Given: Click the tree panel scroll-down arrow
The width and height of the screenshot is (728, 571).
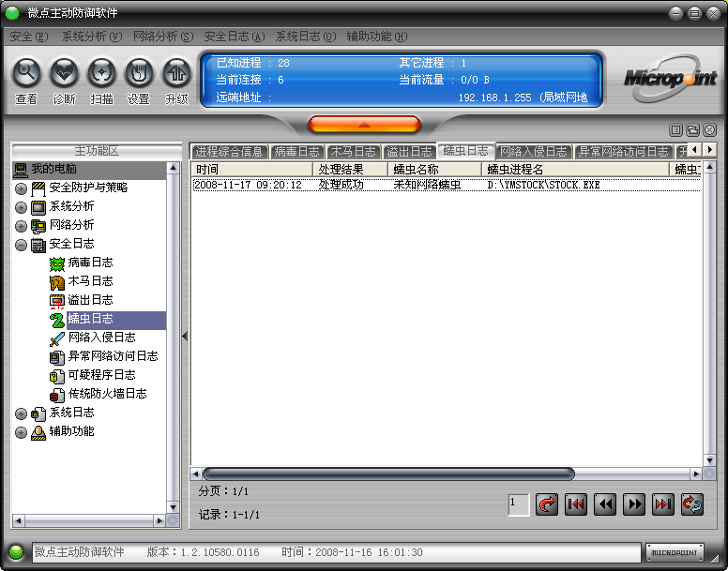Looking at the screenshot, I should point(173,507).
